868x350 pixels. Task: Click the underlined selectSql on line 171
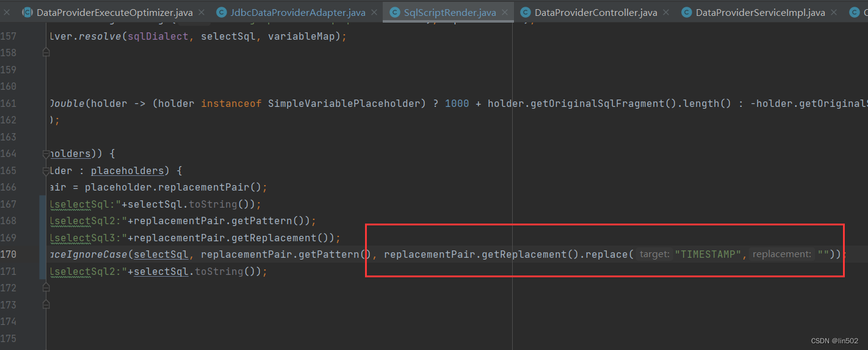(x=161, y=271)
